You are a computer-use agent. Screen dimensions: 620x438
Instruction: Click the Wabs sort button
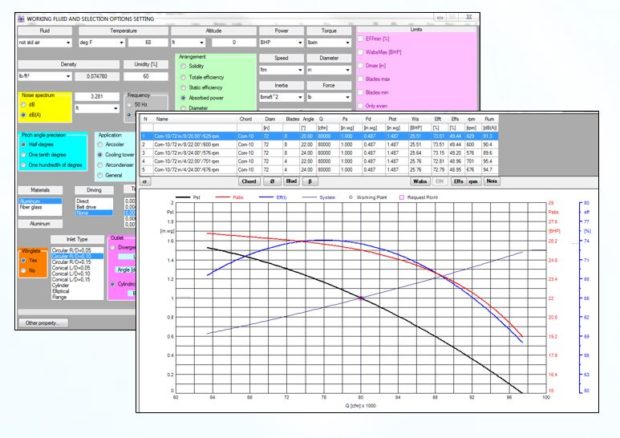point(420,182)
